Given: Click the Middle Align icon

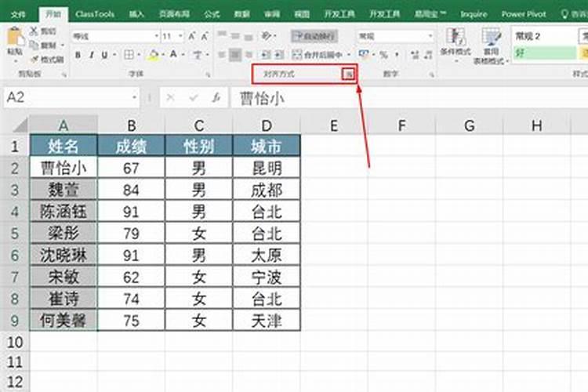Looking at the screenshot, I should point(235,36).
